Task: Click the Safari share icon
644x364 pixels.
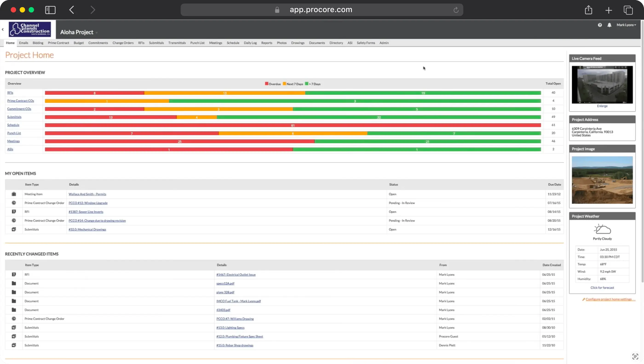Action: pyautogui.click(x=589, y=10)
